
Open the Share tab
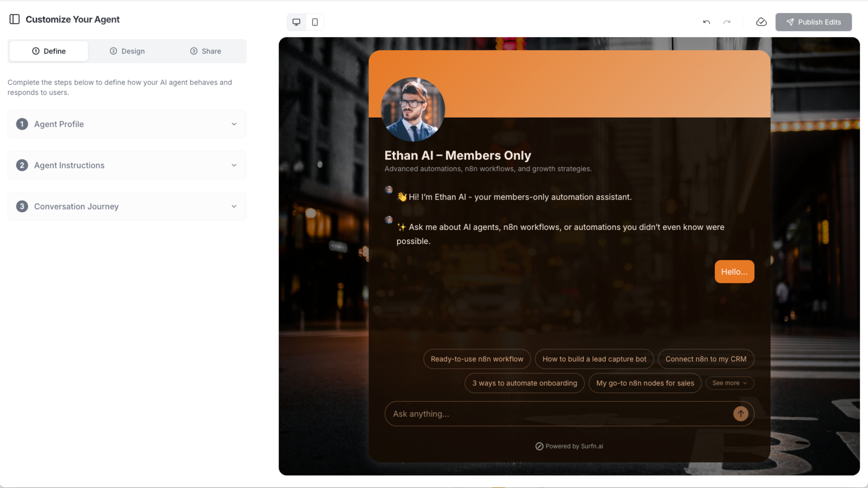click(x=206, y=51)
